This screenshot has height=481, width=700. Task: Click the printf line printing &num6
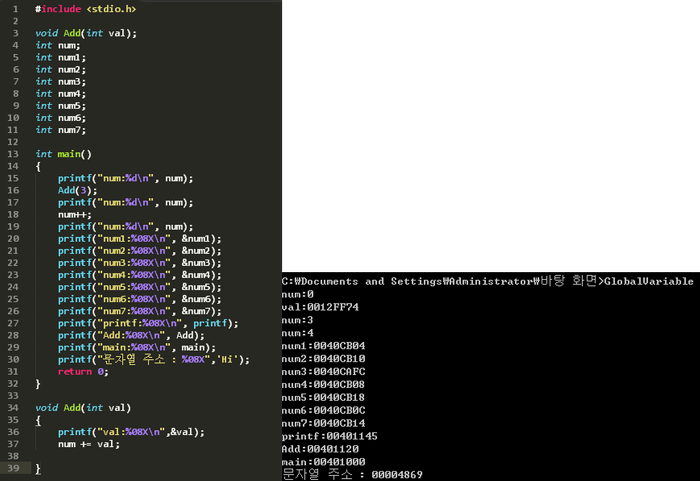pos(139,299)
